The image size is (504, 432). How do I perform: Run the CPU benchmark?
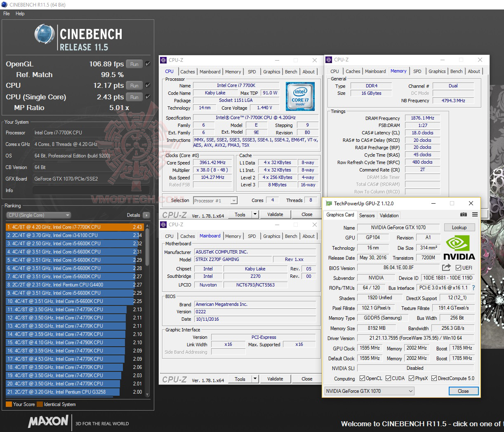point(134,85)
